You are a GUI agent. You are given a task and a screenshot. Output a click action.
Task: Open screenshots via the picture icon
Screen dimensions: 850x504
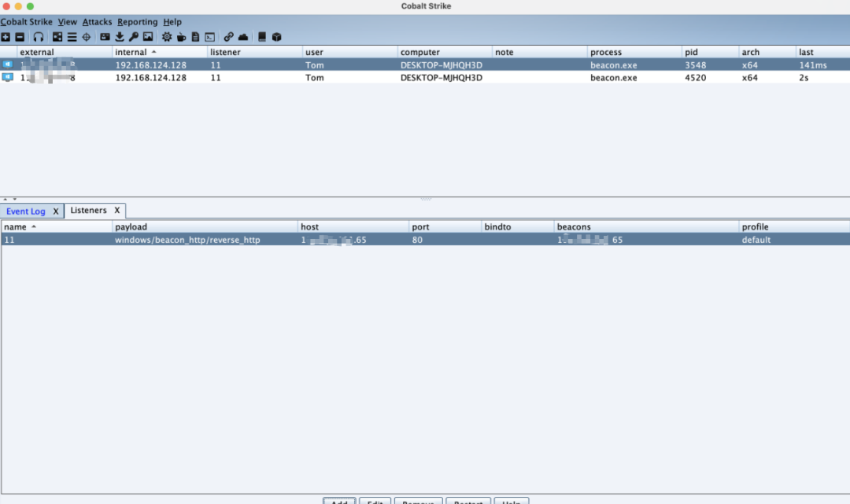click(x=147, y=37)
